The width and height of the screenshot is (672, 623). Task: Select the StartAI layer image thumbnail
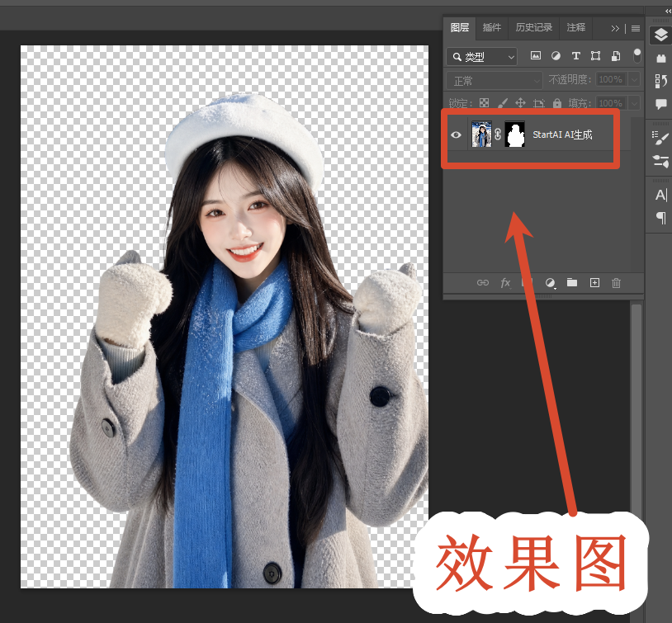click(481, 135)
